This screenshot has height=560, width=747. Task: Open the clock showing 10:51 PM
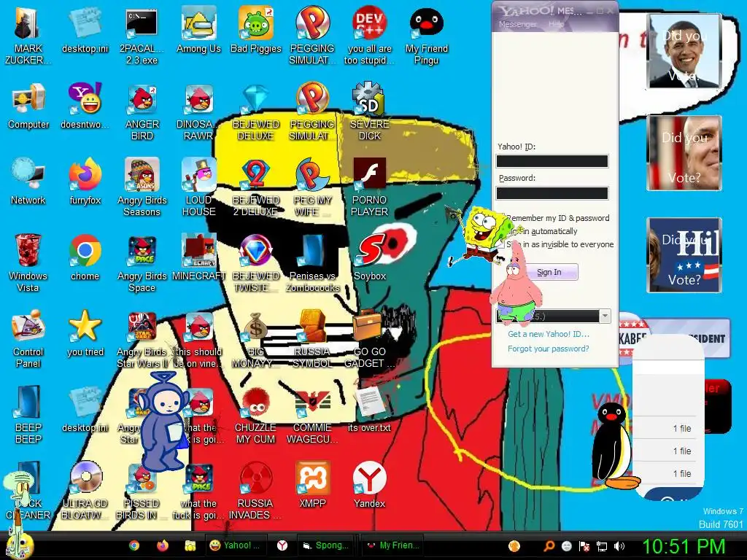pos(684,546)
